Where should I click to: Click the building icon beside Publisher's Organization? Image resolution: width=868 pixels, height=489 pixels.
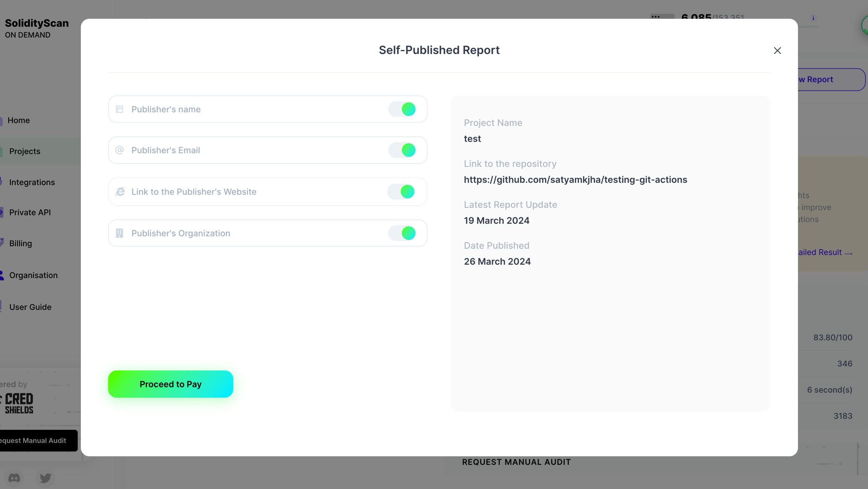click(x=119, y=233)
